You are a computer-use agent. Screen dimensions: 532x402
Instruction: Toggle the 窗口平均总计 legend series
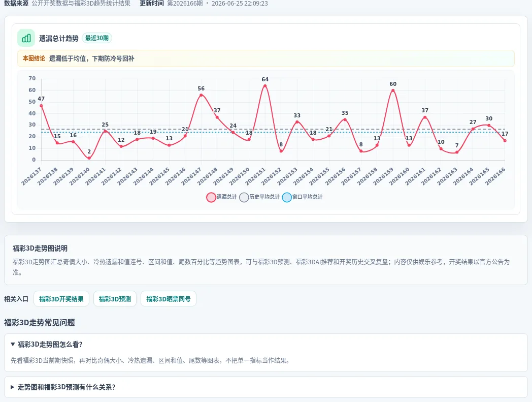click(303, 197)
